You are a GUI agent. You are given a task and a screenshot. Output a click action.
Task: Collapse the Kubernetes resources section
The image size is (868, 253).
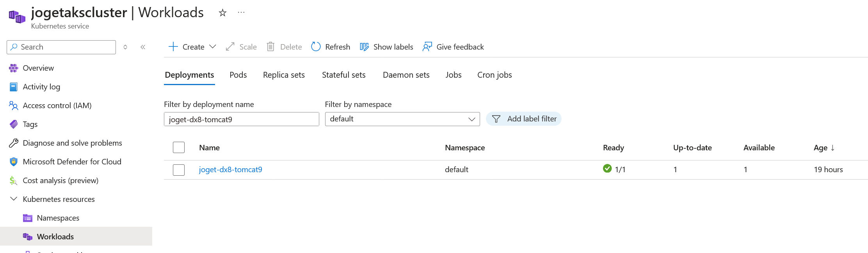[14, 199]
